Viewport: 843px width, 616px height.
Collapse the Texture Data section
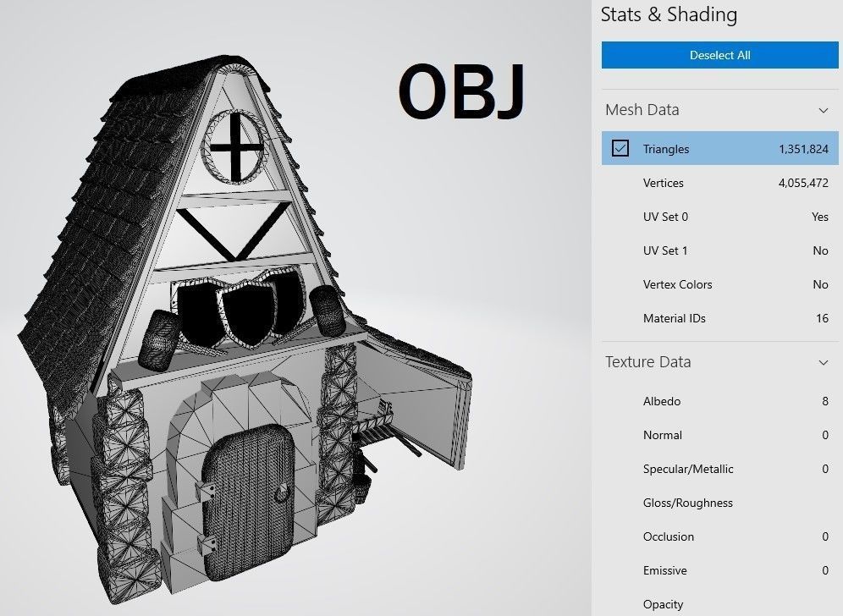823,362
